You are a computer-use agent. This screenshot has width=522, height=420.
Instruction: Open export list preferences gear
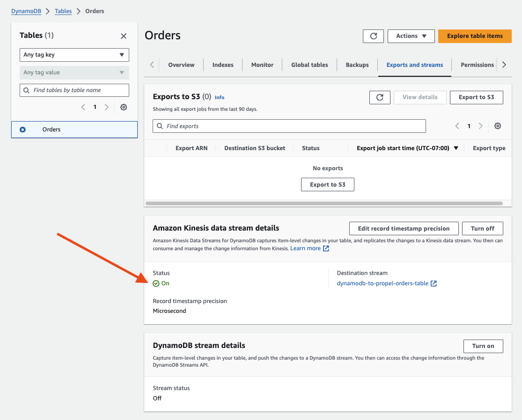[x=497, y=126]
